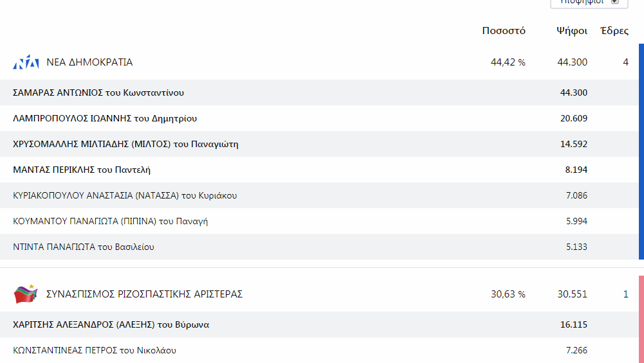Click the blue Νέα Δημοκρατία color bar

click(641, 152)
